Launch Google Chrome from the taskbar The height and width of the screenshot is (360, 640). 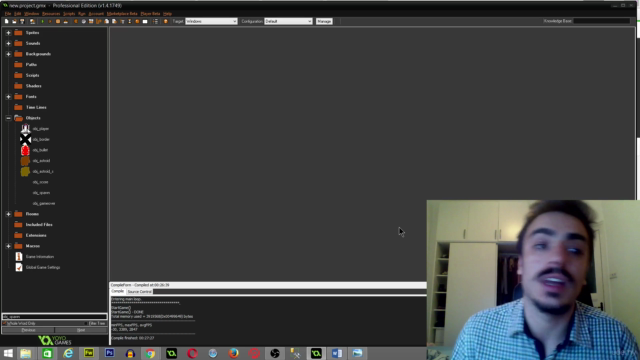tap(151, 353)
